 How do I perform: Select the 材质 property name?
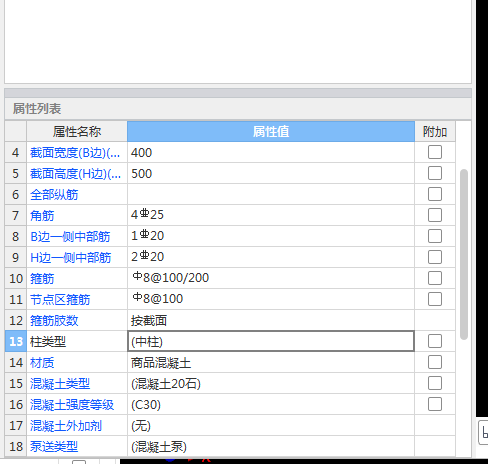coord(77,362)
